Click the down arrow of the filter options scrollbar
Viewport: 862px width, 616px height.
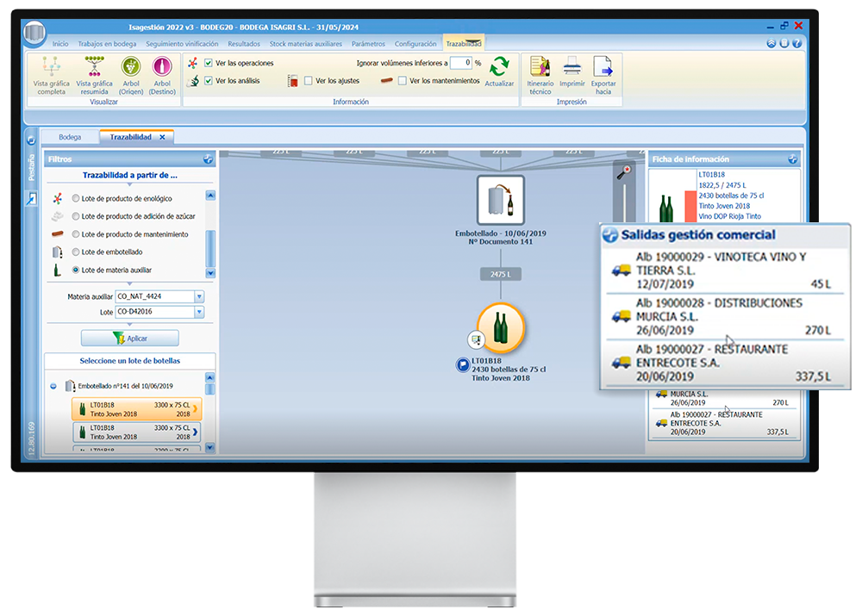pos(210,272)
